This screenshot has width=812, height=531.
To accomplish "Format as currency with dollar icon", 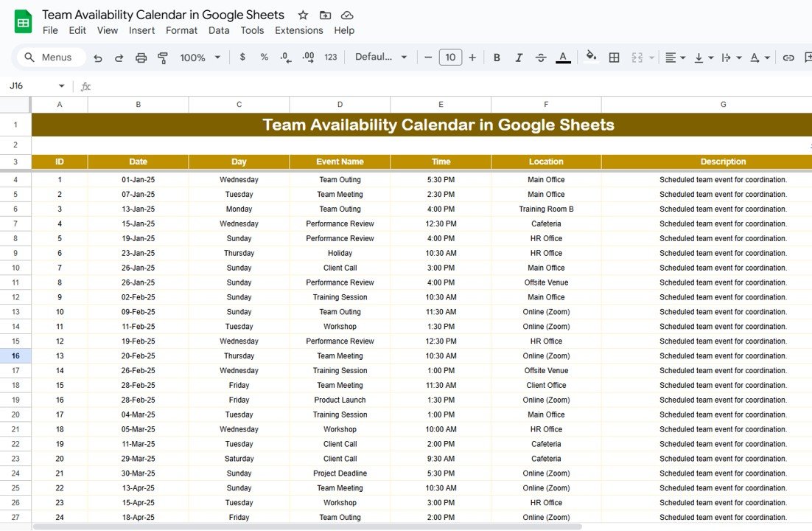I will click(x=242, y=57).
